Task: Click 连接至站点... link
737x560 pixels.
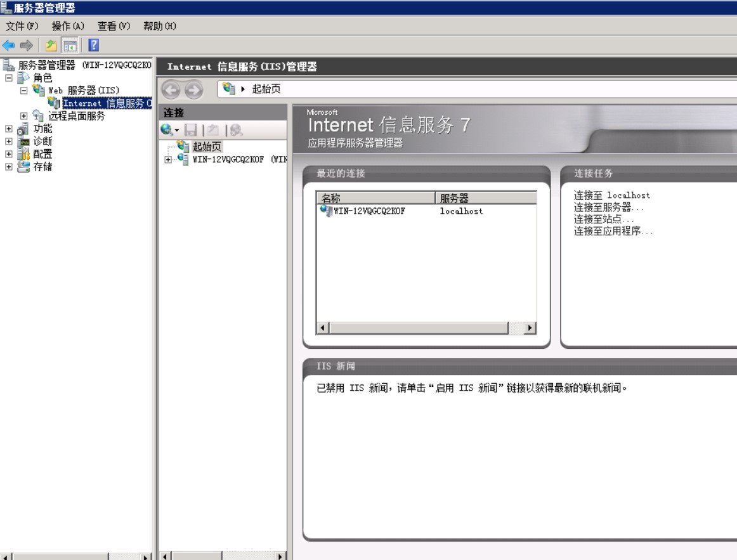Action: point(604,219)
